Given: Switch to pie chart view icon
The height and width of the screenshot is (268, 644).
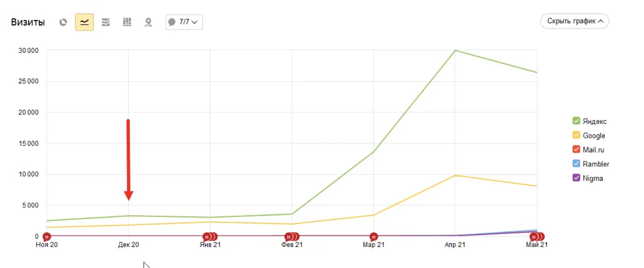Looking at the screenshot, I should 63,22.
